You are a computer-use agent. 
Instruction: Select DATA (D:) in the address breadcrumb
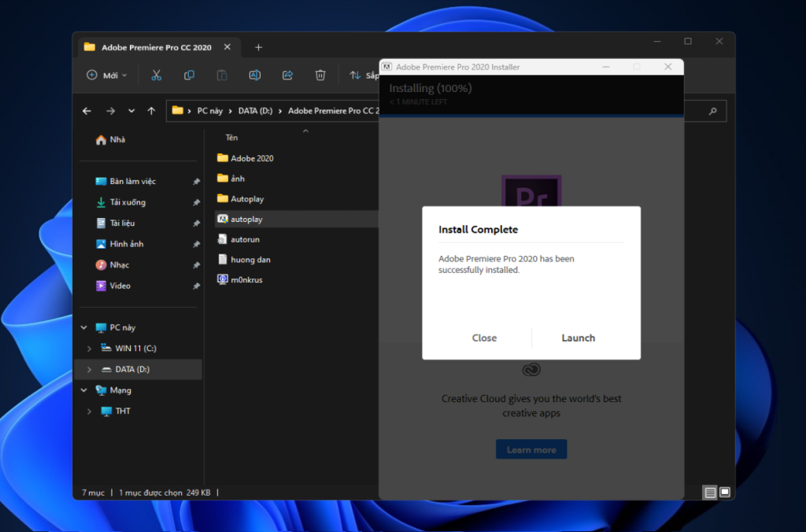pyautogui.click(x=255, y=111)
